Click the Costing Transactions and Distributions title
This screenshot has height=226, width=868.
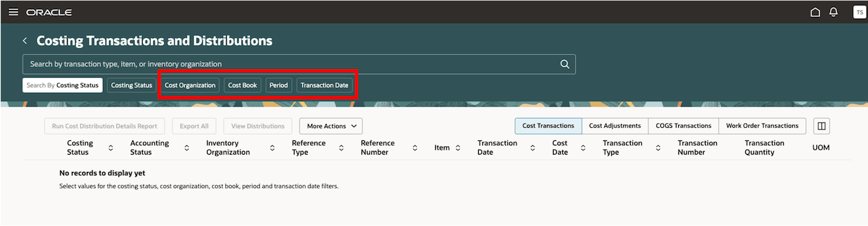[154, 41]
